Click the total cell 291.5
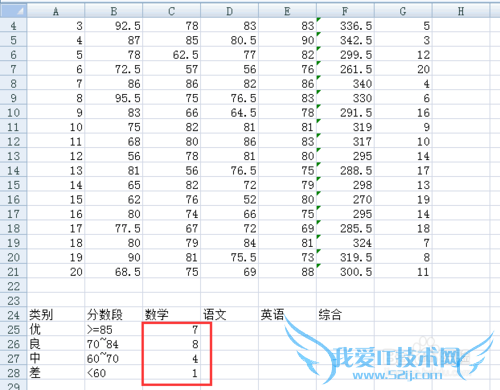This screenshot has width=500, height=390. 345,112
